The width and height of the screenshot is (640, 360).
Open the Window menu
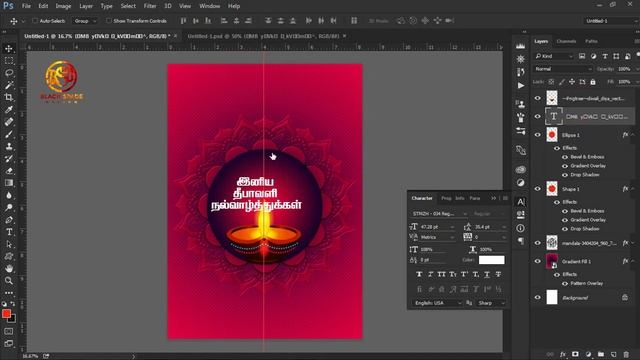209,6
